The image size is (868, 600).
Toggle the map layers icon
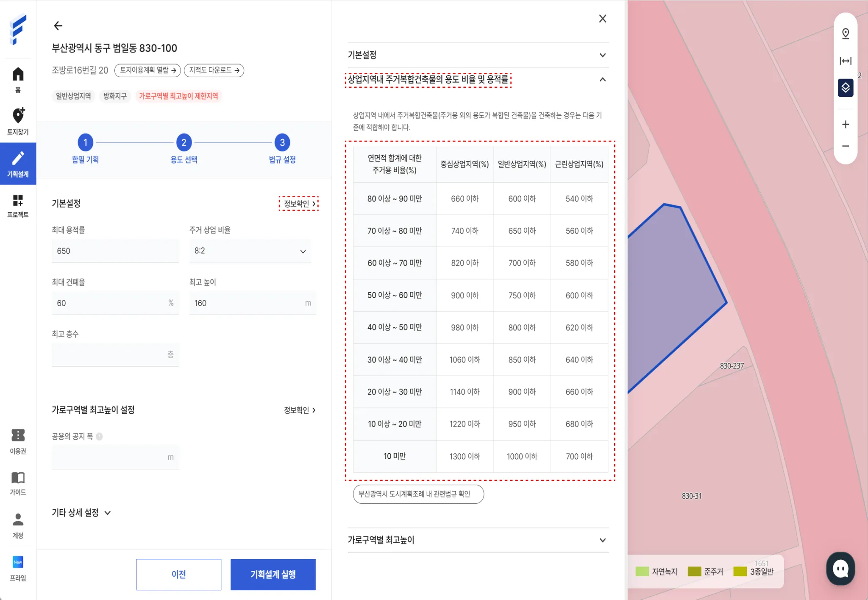pos(845,88)
